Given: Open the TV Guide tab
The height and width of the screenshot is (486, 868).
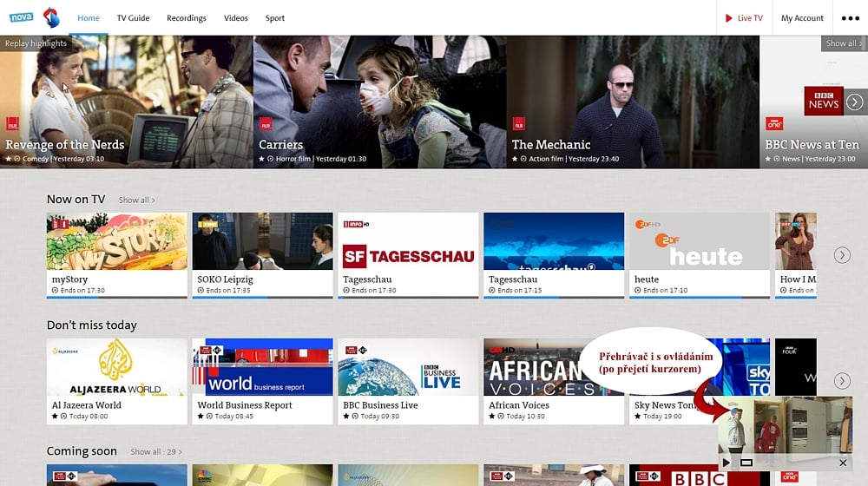Looking at the screenshot, I should 133,18.
